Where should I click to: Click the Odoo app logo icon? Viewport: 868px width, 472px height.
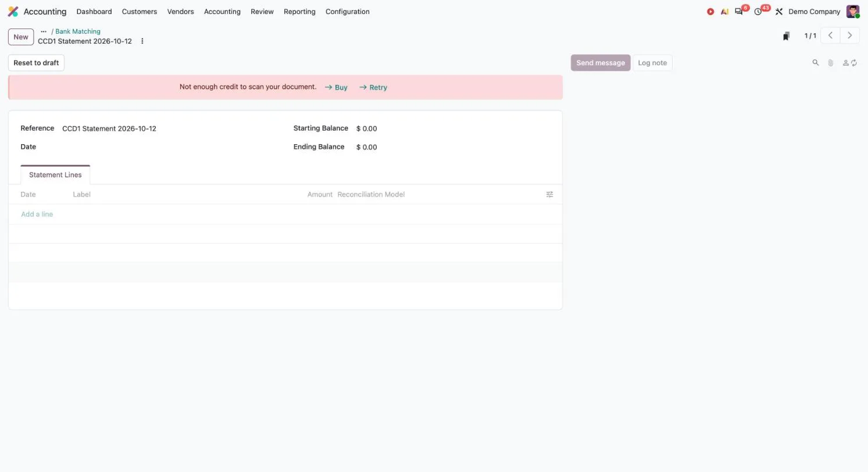[13, 12]
